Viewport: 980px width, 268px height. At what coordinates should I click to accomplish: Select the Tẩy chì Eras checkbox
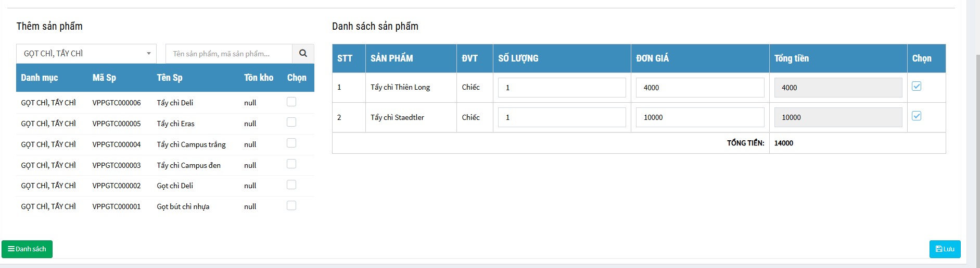pyautogui.click(x=291, y=122)
